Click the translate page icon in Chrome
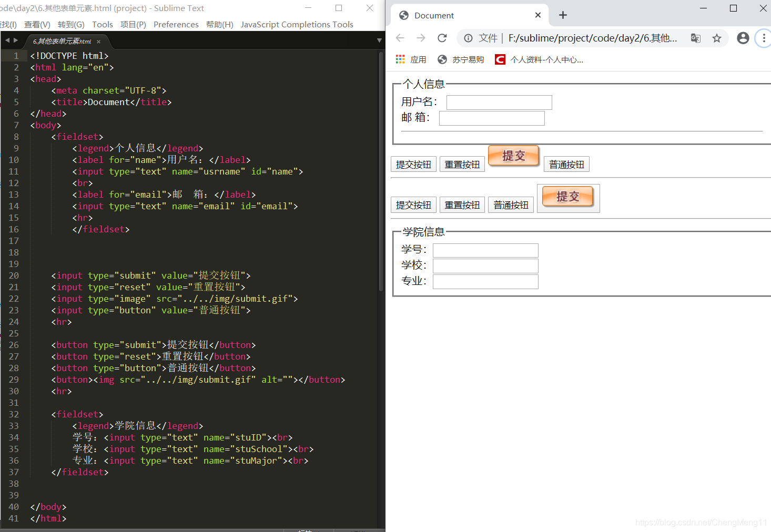Screen dimensions: 771x532 point(696,38)
